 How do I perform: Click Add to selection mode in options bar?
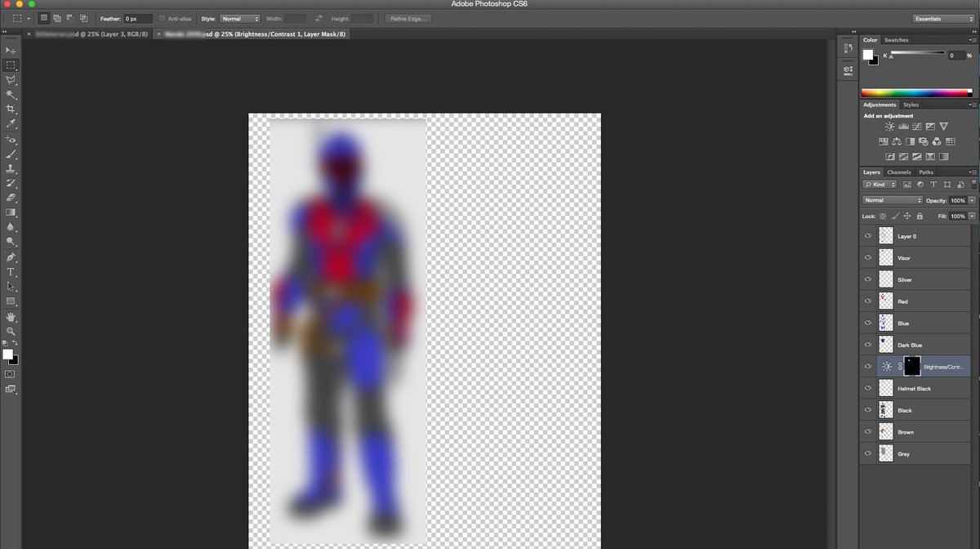56,18
